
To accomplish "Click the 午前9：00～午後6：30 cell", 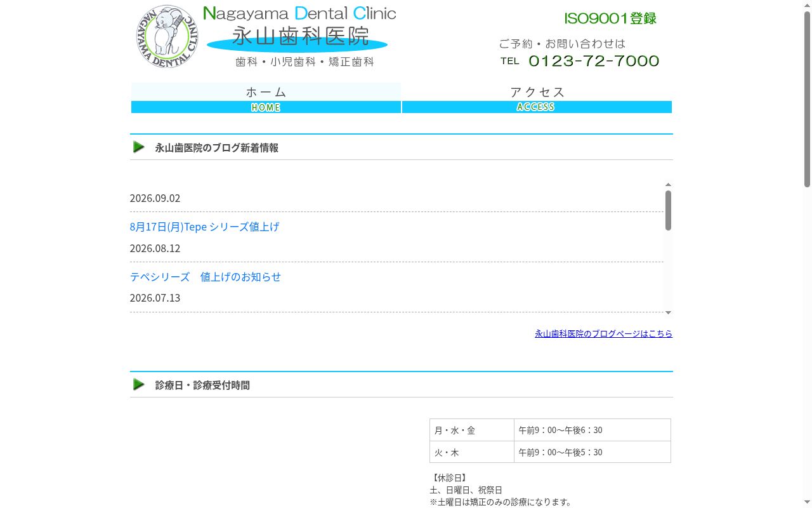I will (593, 430).
